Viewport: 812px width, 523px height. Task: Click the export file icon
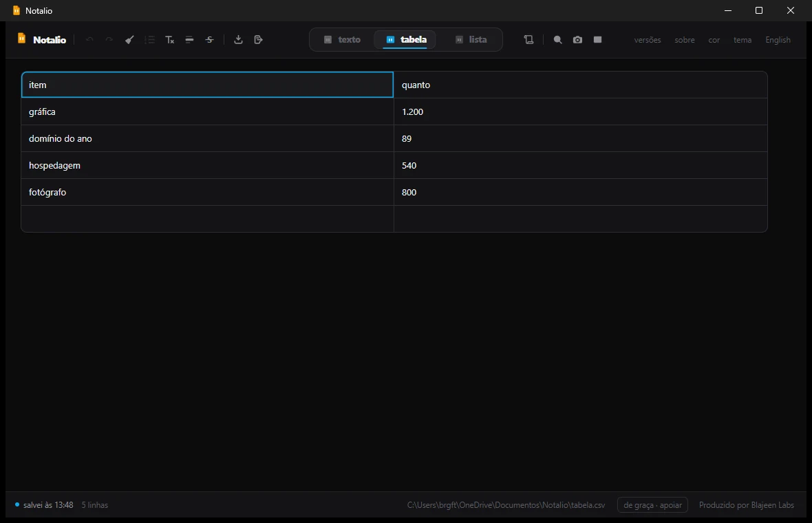coord(259,40)
